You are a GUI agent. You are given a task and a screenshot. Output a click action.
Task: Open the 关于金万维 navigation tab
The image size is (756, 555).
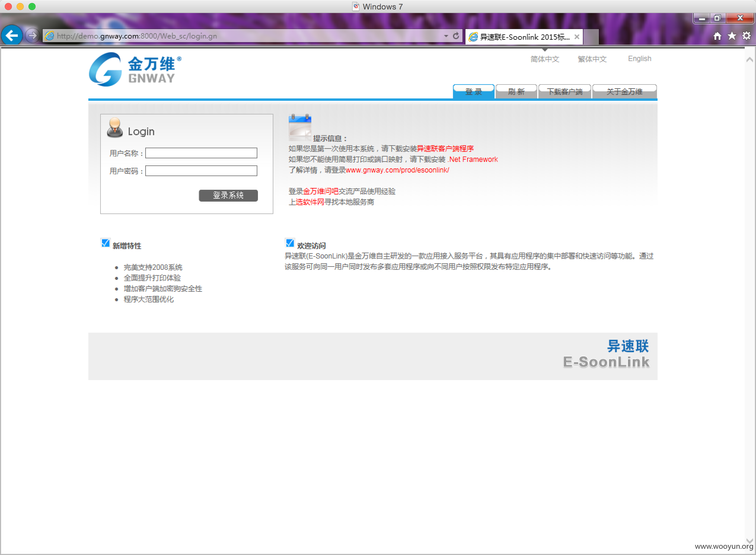tap(624, 91)
